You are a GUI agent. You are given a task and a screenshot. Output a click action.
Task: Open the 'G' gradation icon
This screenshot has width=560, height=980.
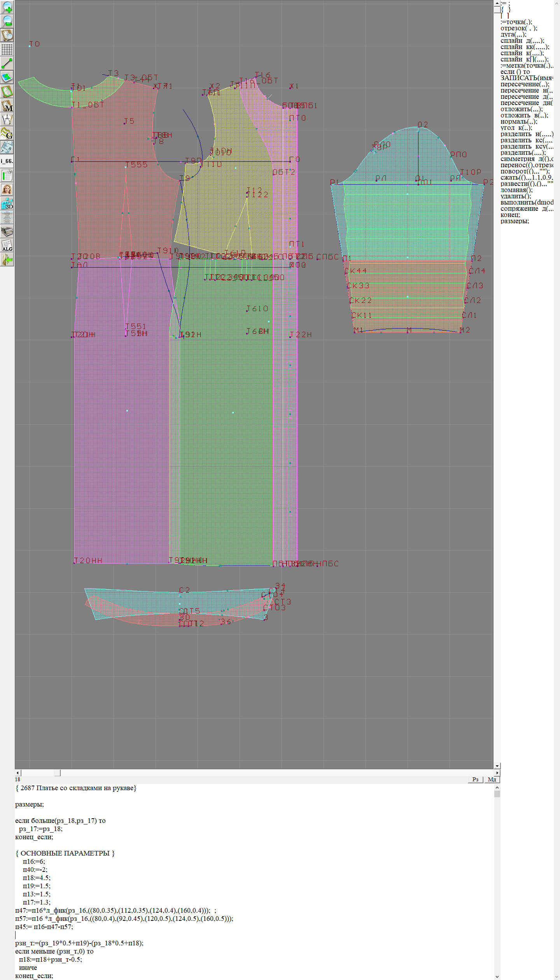(7, 133)
